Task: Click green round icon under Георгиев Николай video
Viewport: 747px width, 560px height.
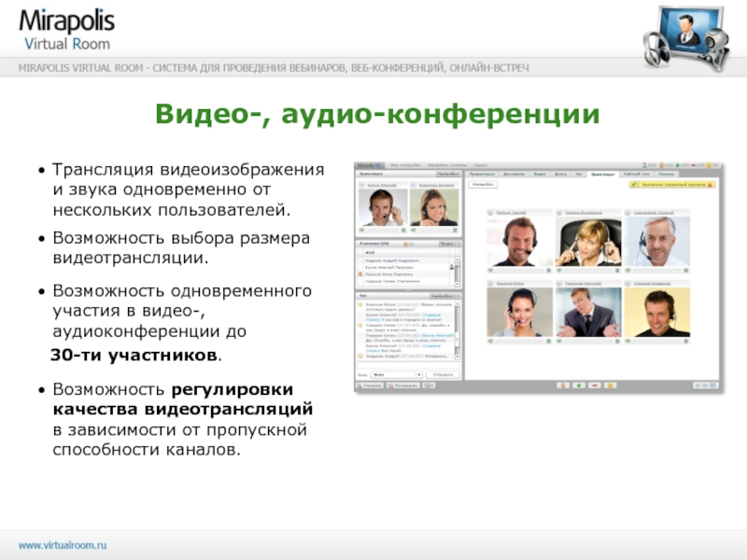Action: [x=617, y=341]
